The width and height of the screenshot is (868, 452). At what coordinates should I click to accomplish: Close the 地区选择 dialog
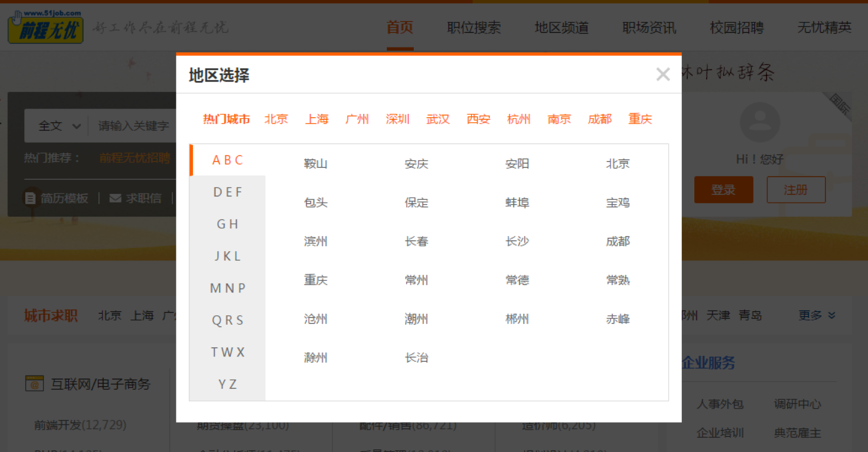pos(663,74)
